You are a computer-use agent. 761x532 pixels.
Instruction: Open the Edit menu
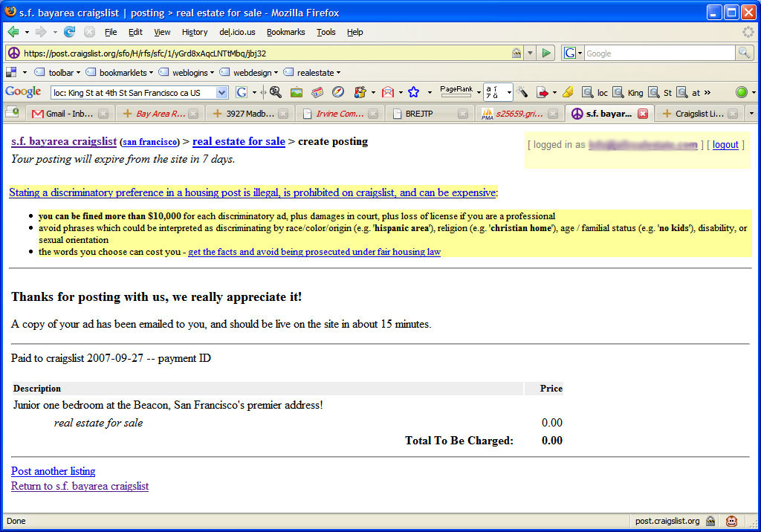click(x=135, y=32)
